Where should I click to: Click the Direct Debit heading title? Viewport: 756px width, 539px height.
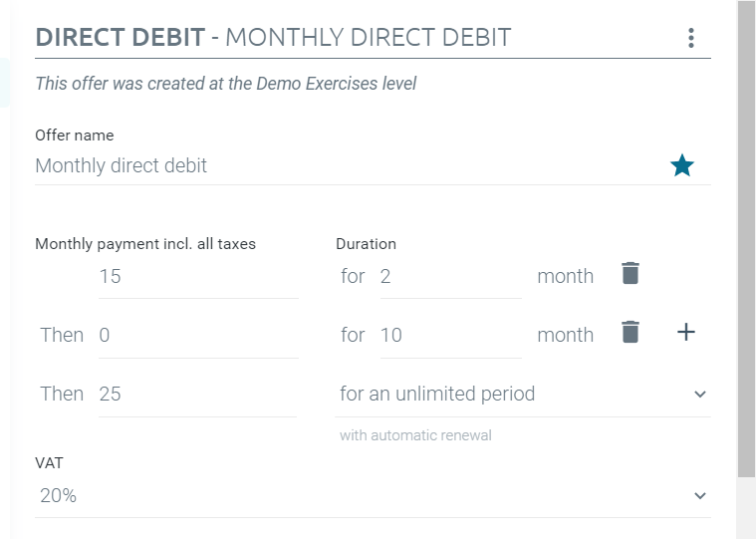(x=273, y=38)
